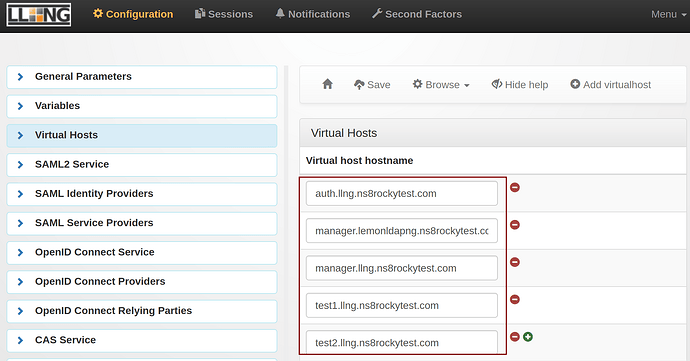Screen dimensions: 690x361
Task: Select General Parameters tree item
Action: (x=142, y=77)
